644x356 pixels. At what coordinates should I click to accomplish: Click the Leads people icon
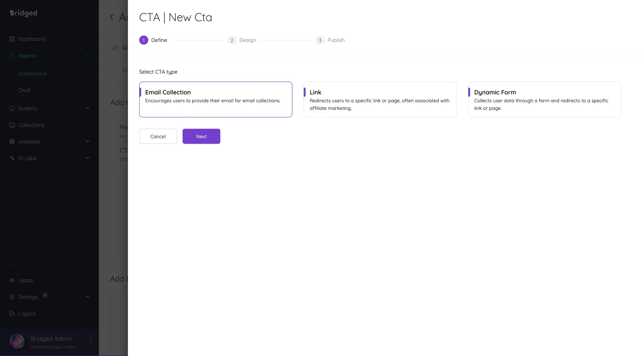click(12, 280)
